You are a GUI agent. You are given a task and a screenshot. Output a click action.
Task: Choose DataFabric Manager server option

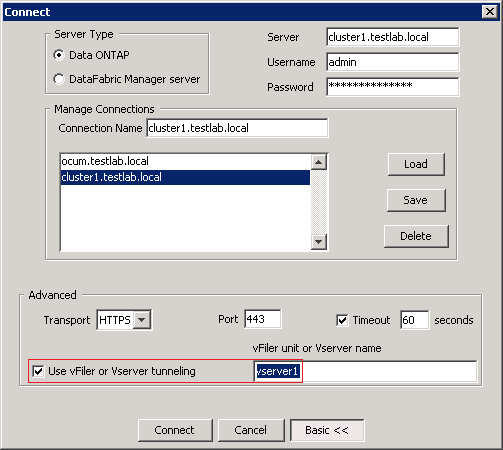coord(59,79)
